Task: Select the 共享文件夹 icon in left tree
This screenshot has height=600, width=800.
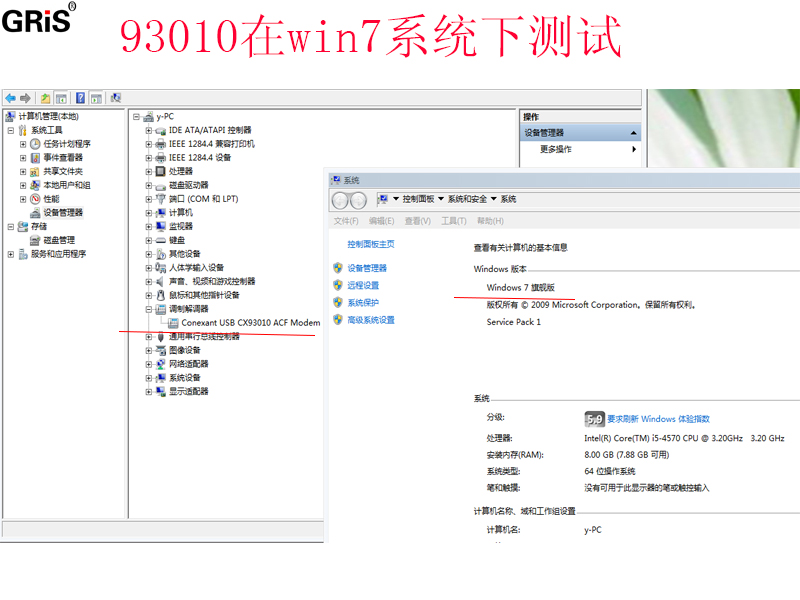Action: (35, 171)
